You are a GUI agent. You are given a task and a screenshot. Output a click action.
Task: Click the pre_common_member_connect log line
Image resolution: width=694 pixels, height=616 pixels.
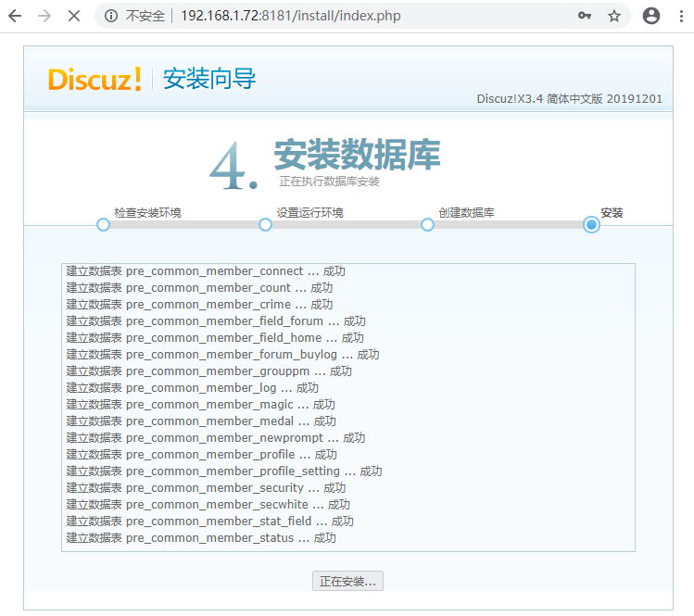(x=206, y=271)
